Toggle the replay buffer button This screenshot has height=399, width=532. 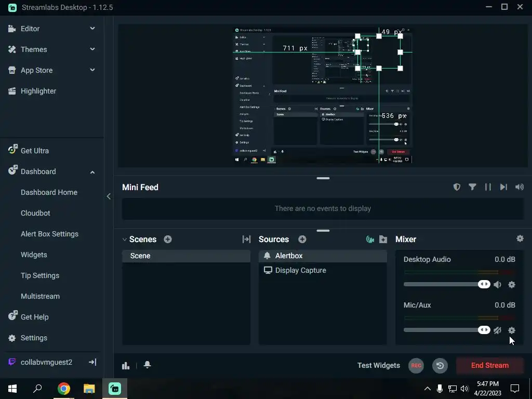tap(440, 365)
